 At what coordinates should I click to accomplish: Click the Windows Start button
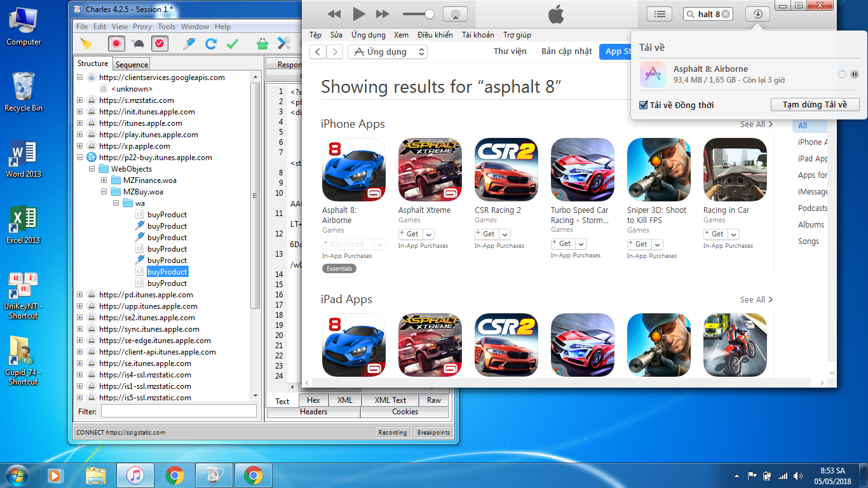[x=17, y=475]
